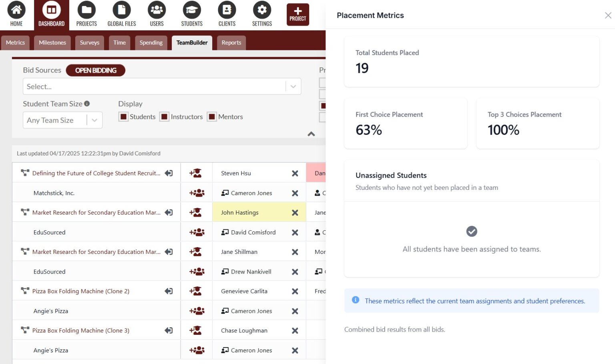Viewport: 615px width, 364px height.
Task: Collapse the filter panel with the chevron
Action: tap(311, 134)
